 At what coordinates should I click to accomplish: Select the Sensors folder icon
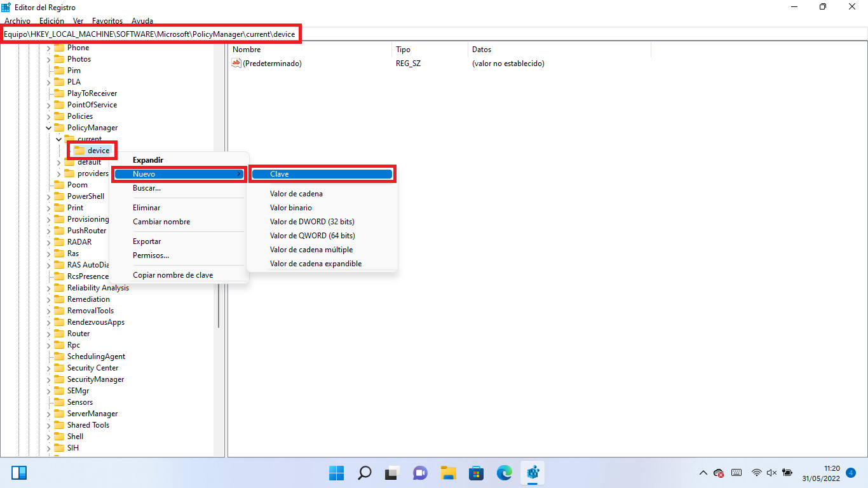click(59, 402)
